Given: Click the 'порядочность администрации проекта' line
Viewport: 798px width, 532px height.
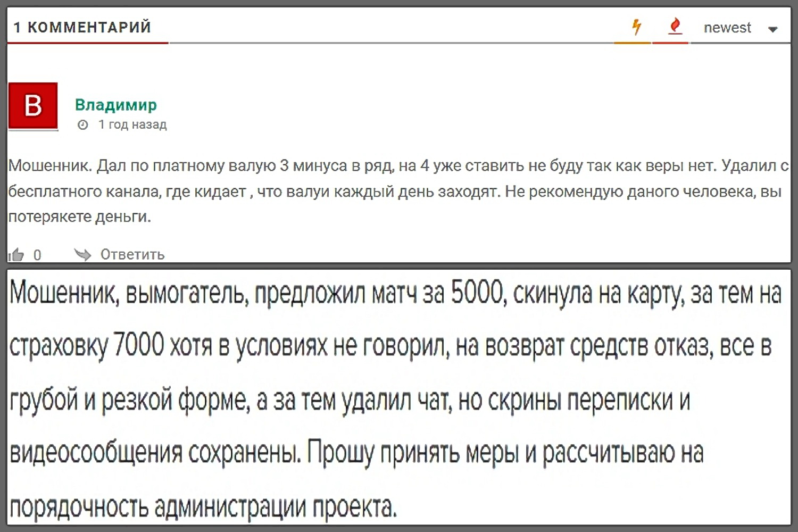Looking at the screenshot, I should point(203,506).
